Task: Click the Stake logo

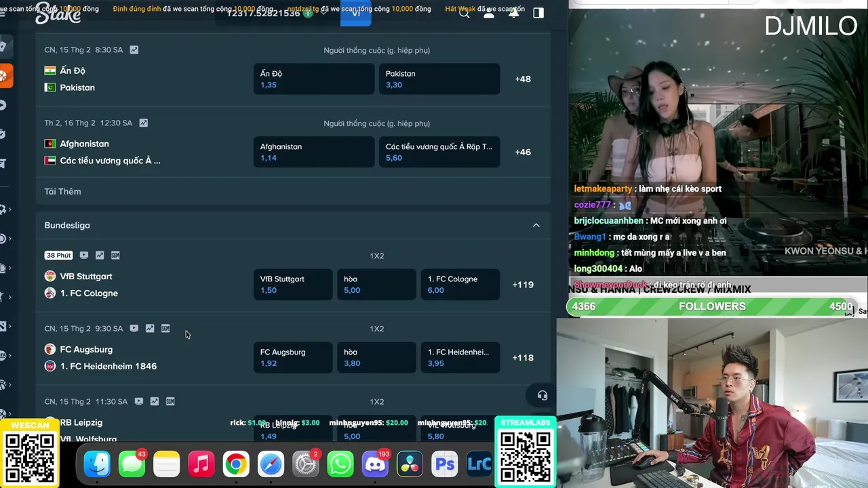Action: tap(58, 13)
